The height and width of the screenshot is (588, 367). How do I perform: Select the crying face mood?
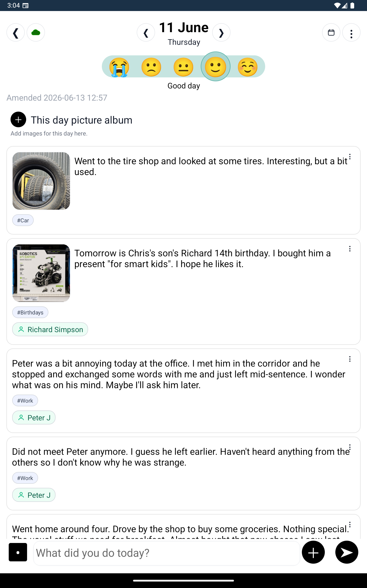point(119,67)
